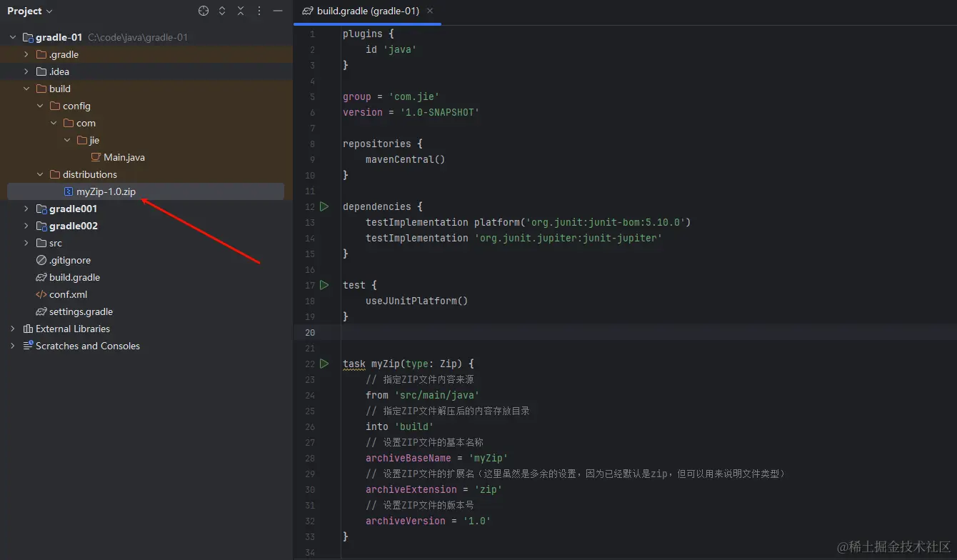Click line number 22 in gutter
957x560 pixels.
coord(309,364)
